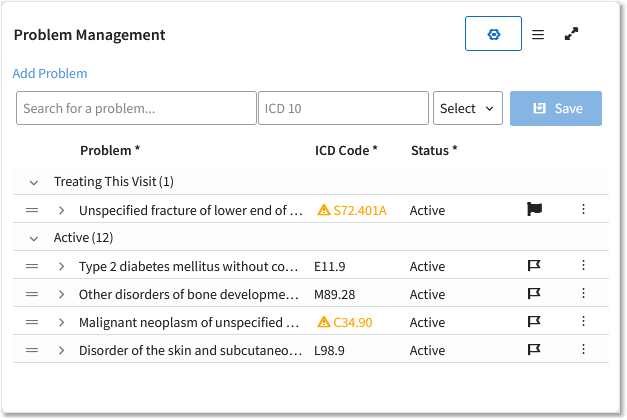Viewport: 627px width, 420px height.
Task: Sort by the Problem column header
Action: tap(110, 150)
